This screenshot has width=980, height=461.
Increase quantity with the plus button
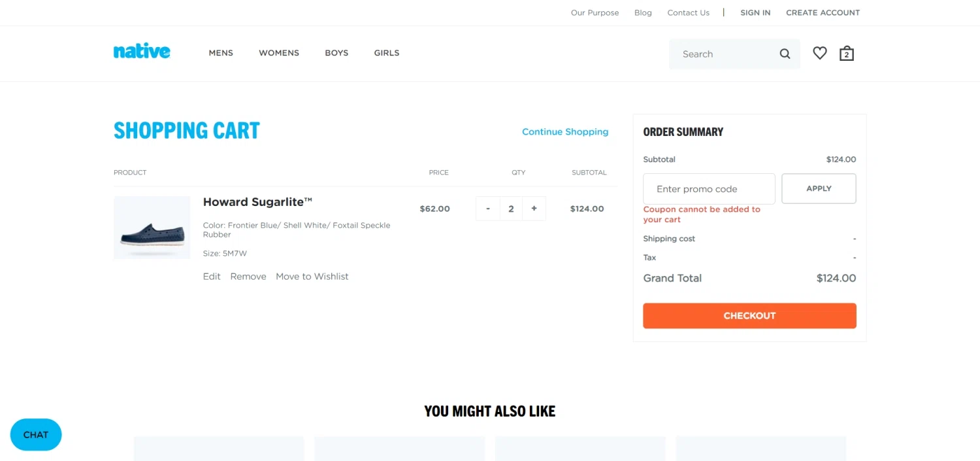coord(534,209)
